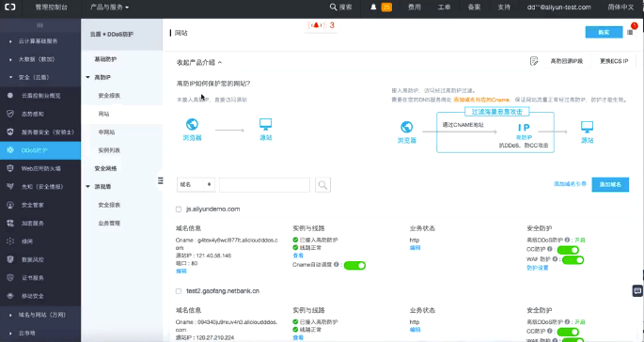644x342 pixels.
Task: Click the account name dd**@aliyun-test.com
Action: (559, 7)
